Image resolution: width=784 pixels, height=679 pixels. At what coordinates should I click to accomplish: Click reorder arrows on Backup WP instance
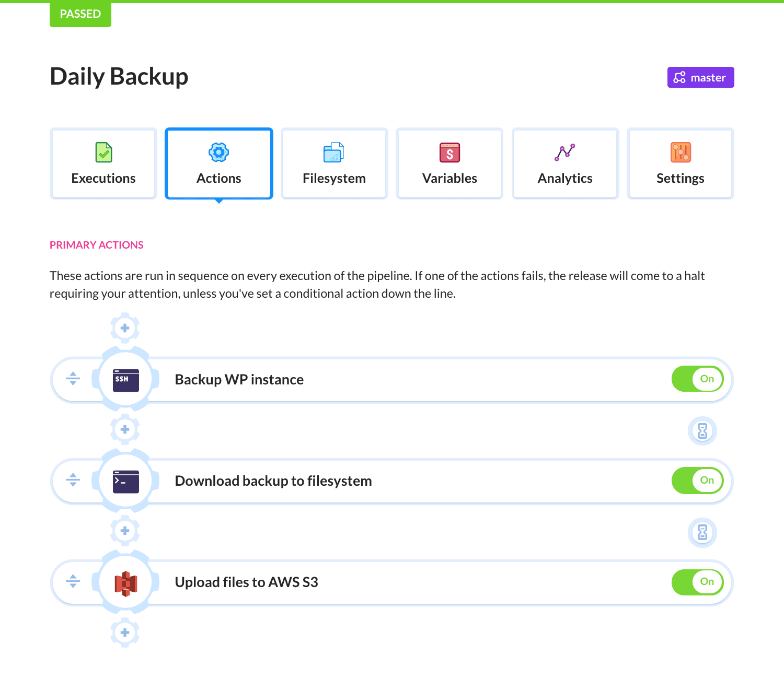coord(73,379)
